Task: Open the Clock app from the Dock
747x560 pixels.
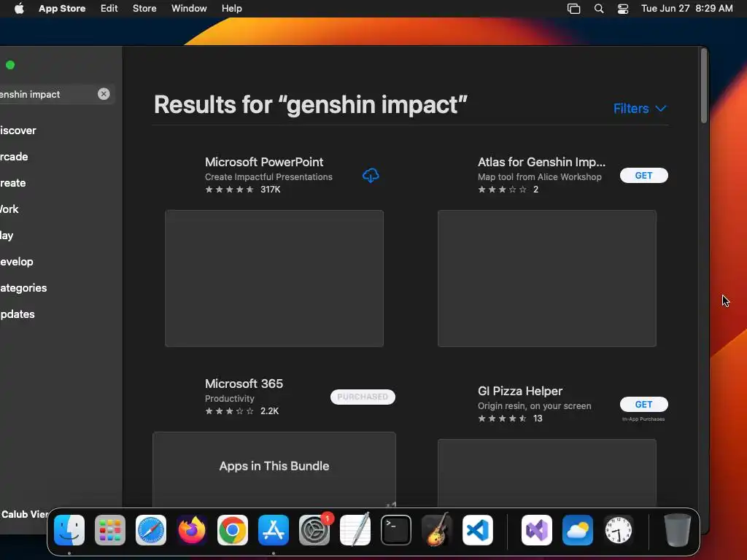Action: (619, 530)
